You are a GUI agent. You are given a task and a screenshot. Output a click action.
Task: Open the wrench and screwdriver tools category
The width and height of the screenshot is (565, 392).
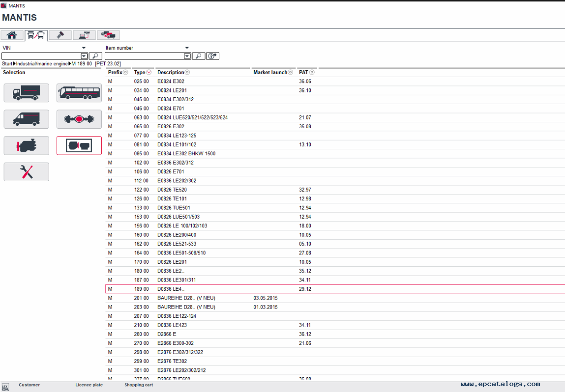tap(27, 172)
